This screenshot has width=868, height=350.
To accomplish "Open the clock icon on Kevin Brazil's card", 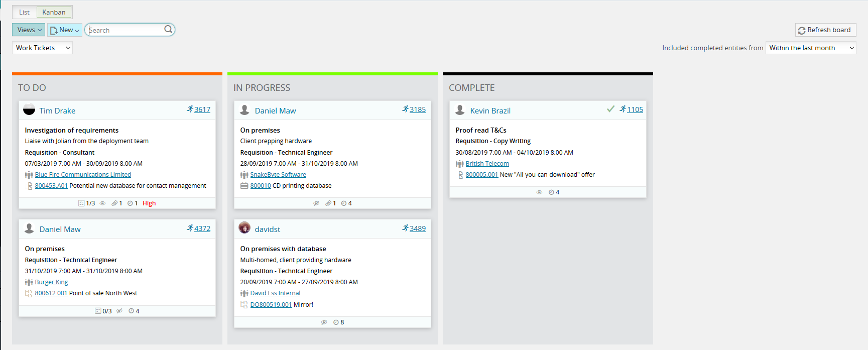I will point(551,192).
